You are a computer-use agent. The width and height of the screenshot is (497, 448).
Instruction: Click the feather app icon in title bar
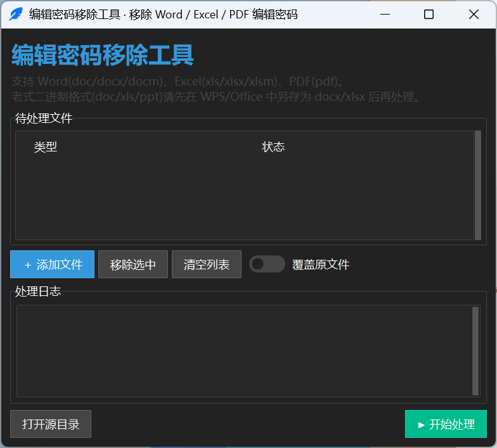[x=16, y=14]
